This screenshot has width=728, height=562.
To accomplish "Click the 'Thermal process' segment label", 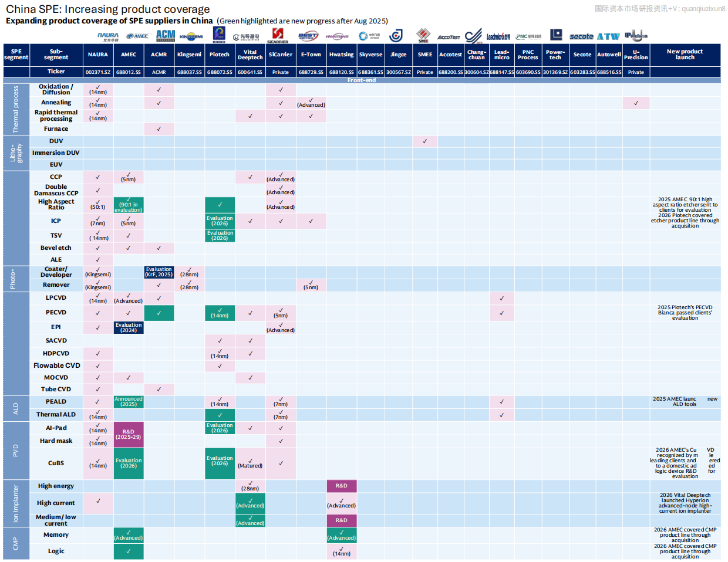I will (16, 109).
